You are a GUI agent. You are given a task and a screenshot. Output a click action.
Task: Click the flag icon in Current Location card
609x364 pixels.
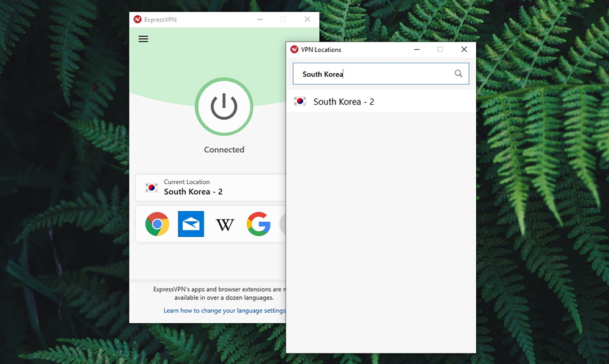coord(152,187)
